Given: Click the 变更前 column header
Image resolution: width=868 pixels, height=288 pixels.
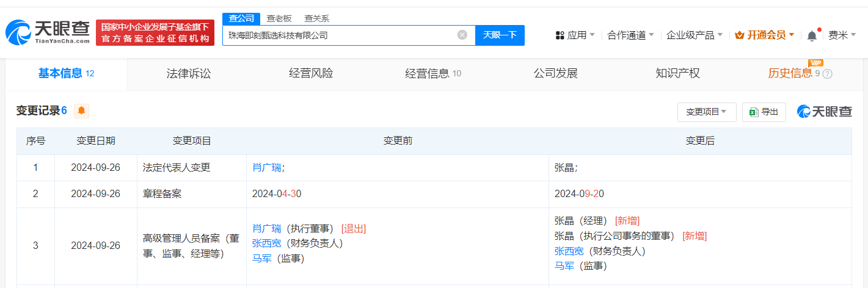Looking at the screenshot, I should pyautogui.click(x=398, y=141).
